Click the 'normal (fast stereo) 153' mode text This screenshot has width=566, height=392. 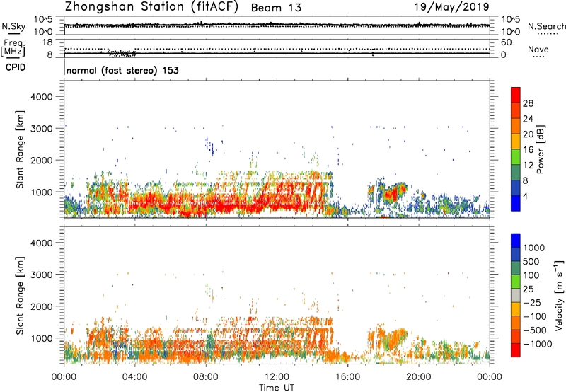pyautogui.click(x=122, y=71)
